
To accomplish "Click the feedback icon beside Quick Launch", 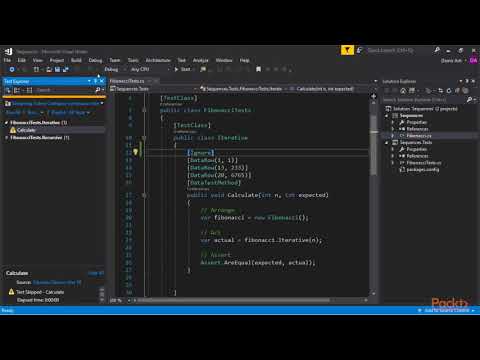I will (359, 51).
